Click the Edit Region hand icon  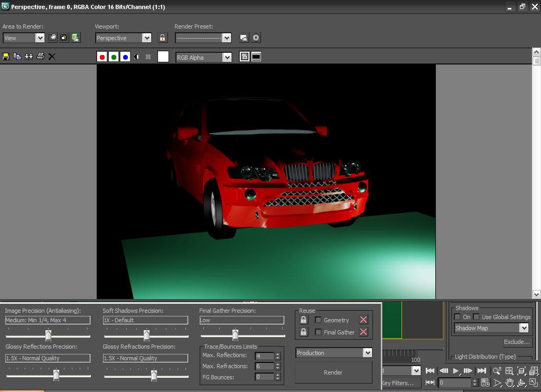point(52,38)
